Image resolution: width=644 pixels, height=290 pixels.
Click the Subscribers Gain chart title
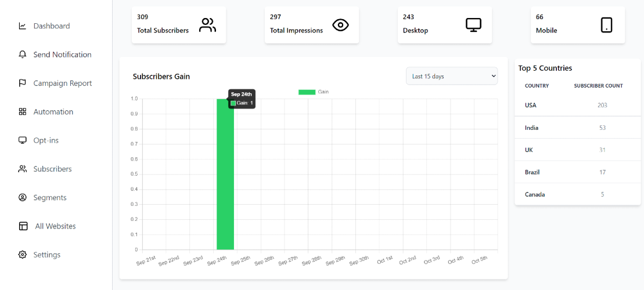161,77
